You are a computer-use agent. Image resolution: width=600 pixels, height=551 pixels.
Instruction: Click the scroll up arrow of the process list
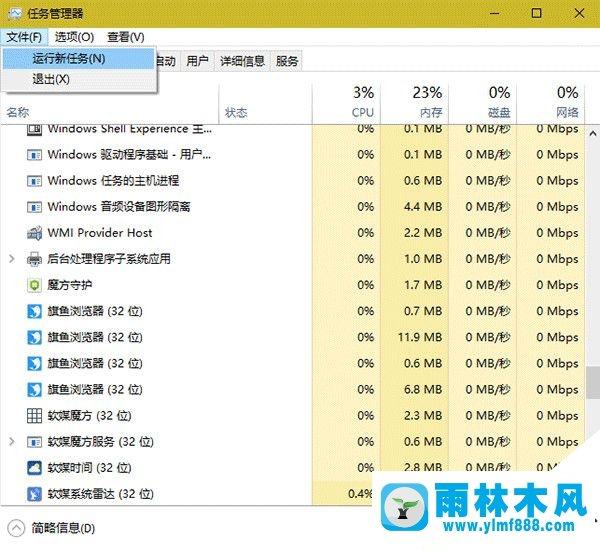pyautogui.click(x=593, y=134)
